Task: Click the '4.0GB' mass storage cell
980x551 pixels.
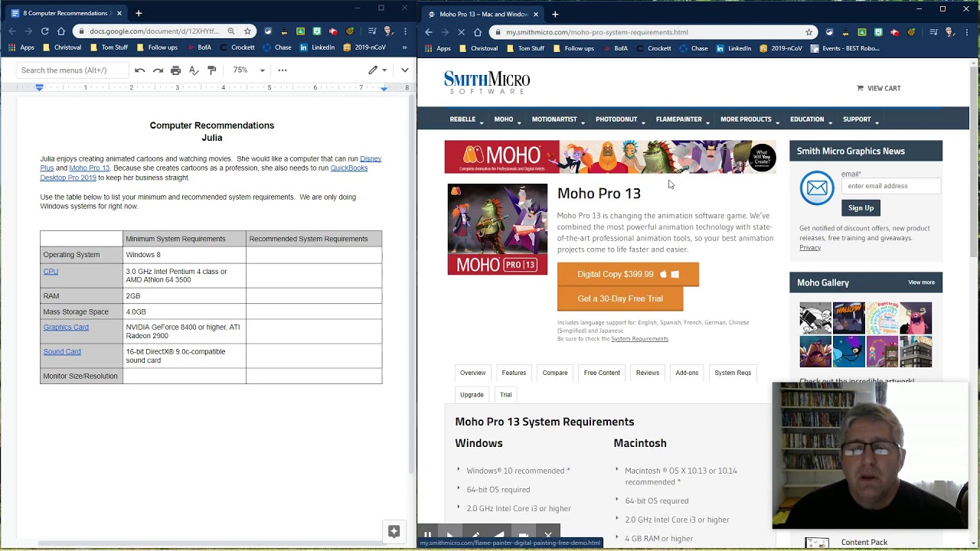Action: click(185, 311)
